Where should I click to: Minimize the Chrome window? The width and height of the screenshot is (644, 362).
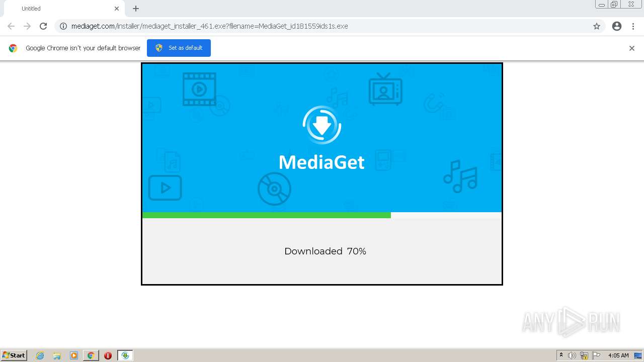602,5
